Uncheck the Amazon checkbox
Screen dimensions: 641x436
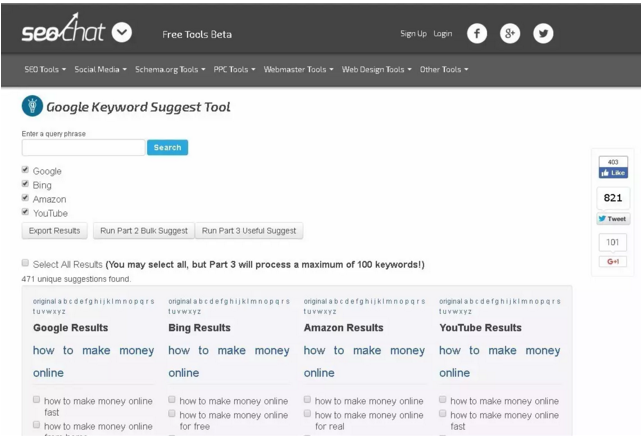(25, 198)
